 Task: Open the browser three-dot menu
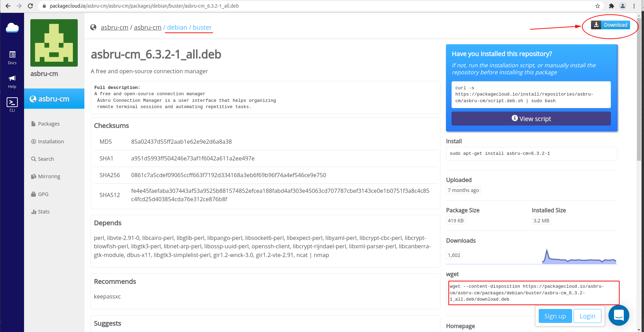634,6
